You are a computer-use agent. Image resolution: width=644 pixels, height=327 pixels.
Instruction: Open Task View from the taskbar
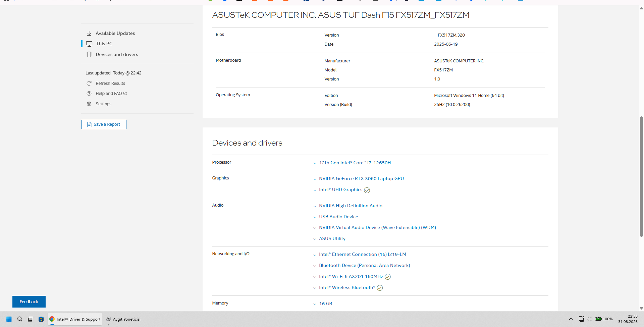pos(30,319)
